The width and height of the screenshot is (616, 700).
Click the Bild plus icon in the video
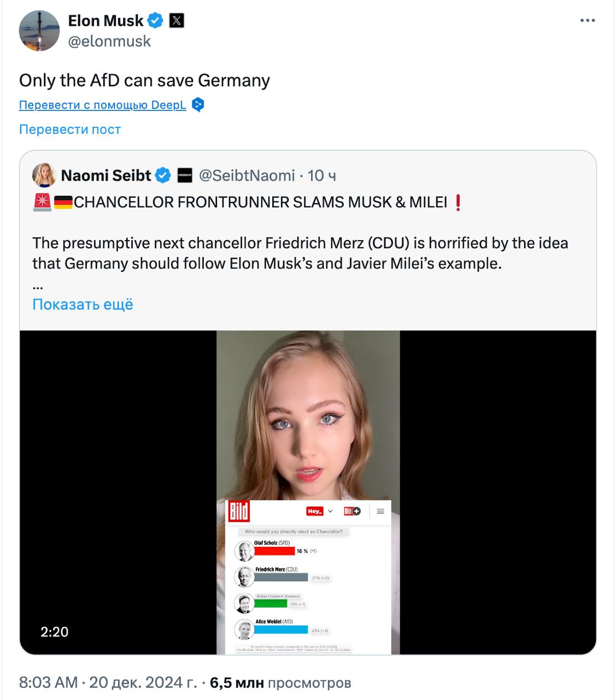tap(352, 511)
